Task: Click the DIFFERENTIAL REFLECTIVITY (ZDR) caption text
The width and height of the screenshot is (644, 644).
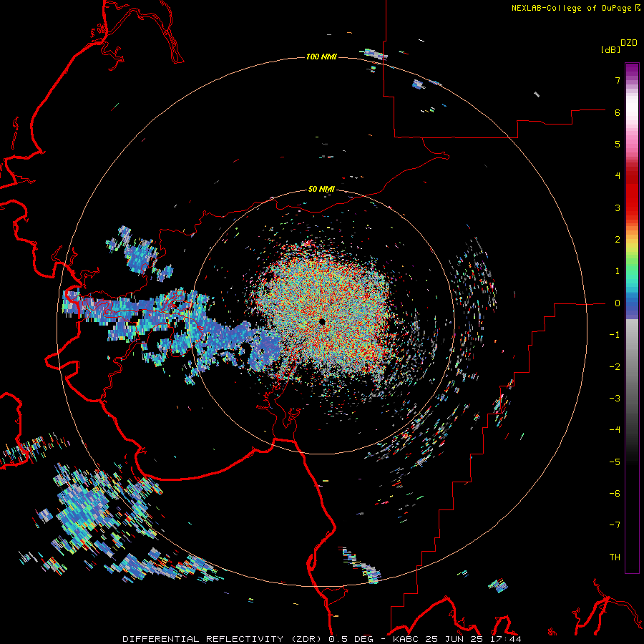Action: click(x=223, y=639)
